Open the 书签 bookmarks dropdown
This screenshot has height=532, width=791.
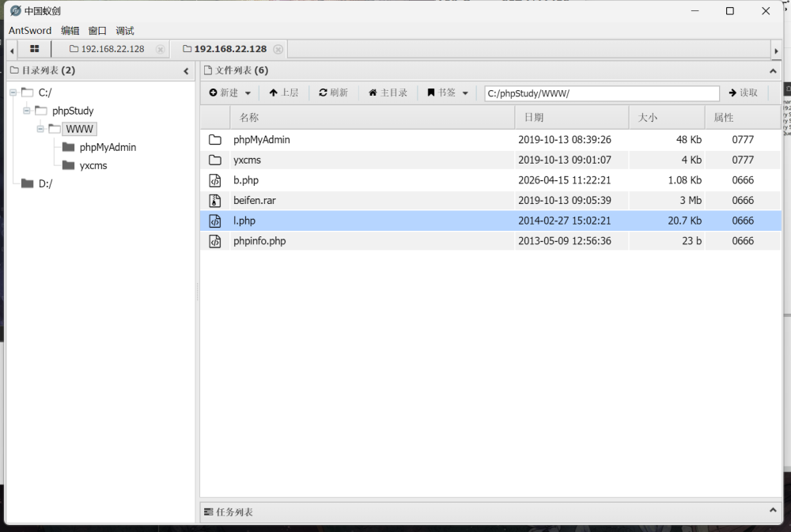pos(448,93)
